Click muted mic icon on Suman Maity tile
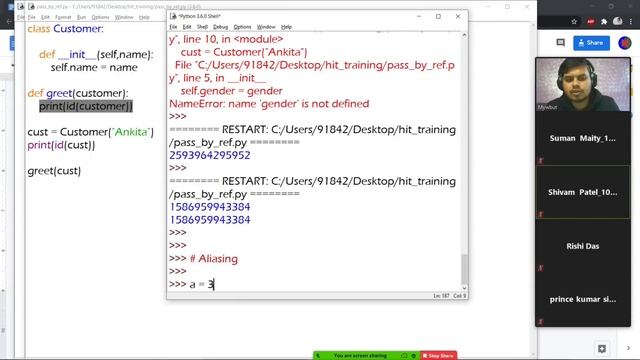This screenshot has width=640, height=360. tap(541, 160)
